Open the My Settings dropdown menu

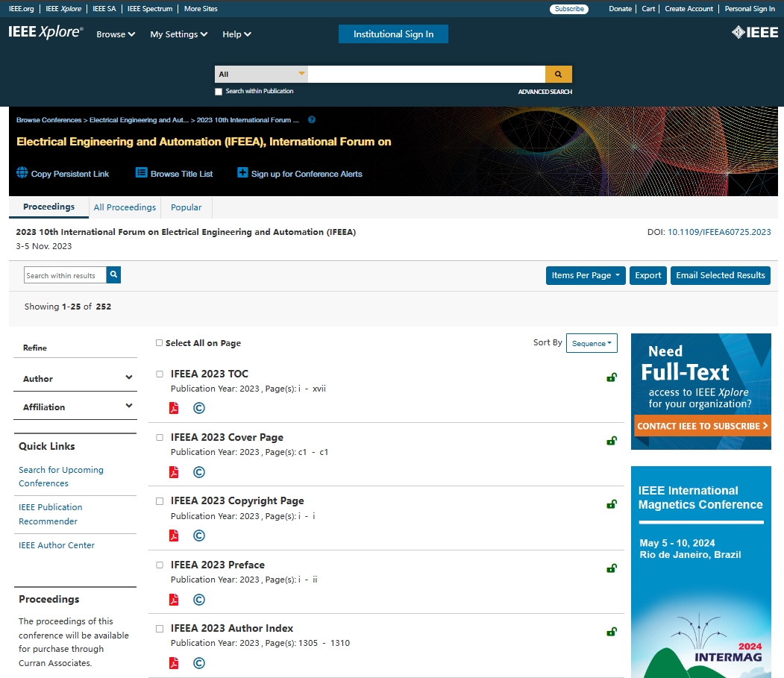pos(178,34)
